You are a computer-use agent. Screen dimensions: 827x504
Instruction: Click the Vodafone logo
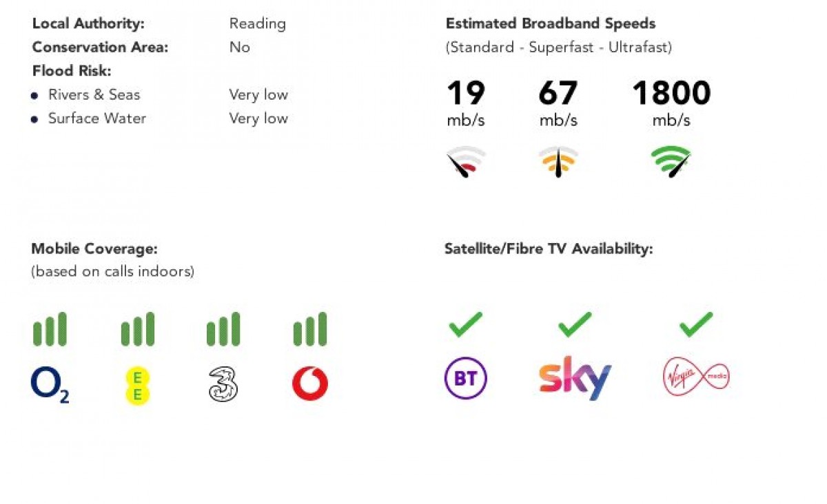click(x=310, y=384)
